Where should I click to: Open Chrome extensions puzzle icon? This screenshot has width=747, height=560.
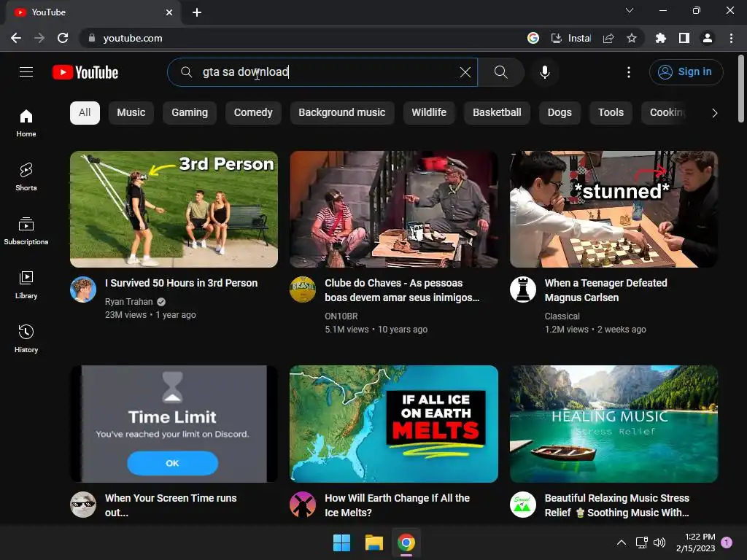[x=660, y=38]
